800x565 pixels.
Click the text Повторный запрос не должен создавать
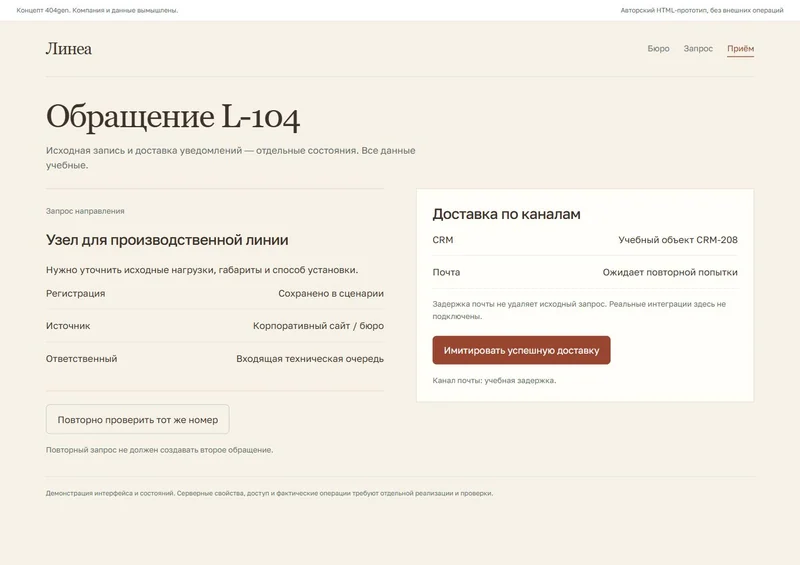(159, 450)
